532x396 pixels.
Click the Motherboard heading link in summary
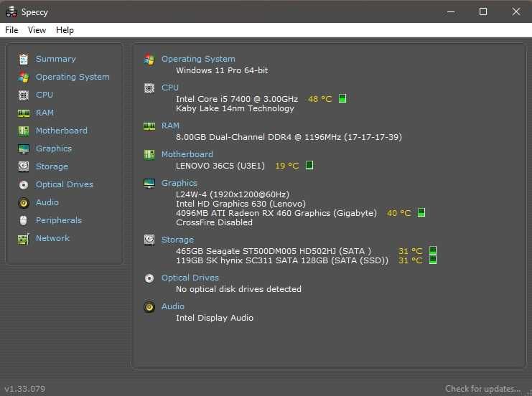tap(187, 155)
